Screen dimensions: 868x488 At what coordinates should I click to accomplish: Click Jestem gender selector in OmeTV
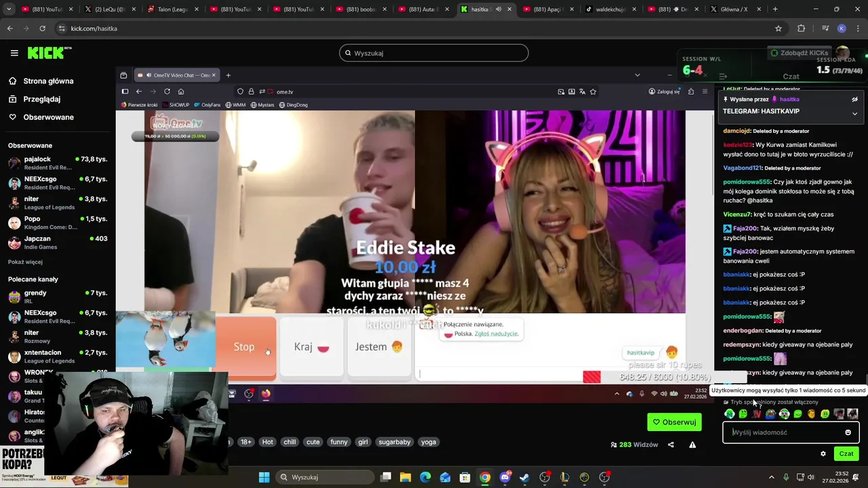click(378, 347)
